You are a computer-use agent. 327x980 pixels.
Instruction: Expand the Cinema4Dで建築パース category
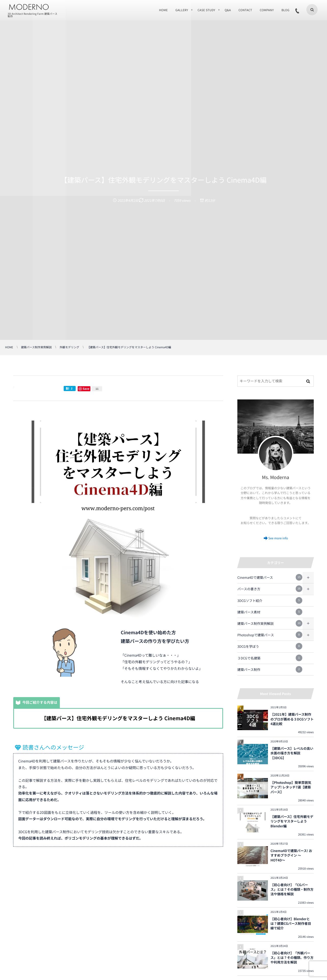308,578
